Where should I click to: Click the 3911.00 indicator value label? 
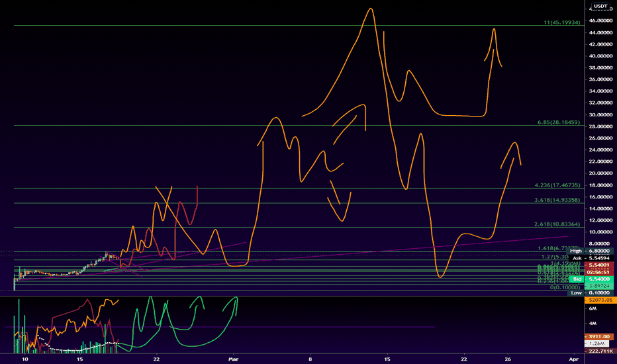pos(599,336)
